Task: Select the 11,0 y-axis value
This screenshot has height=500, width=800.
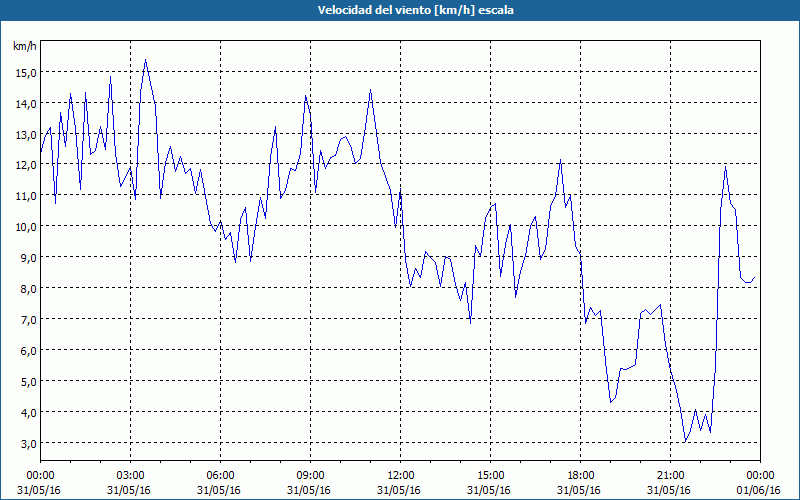Action: click(x=26, y=196)
